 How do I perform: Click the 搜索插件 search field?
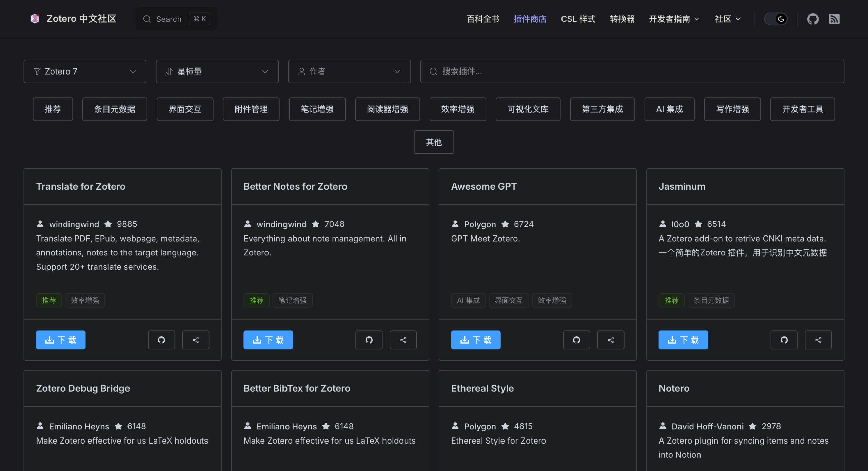click(632, 71)
